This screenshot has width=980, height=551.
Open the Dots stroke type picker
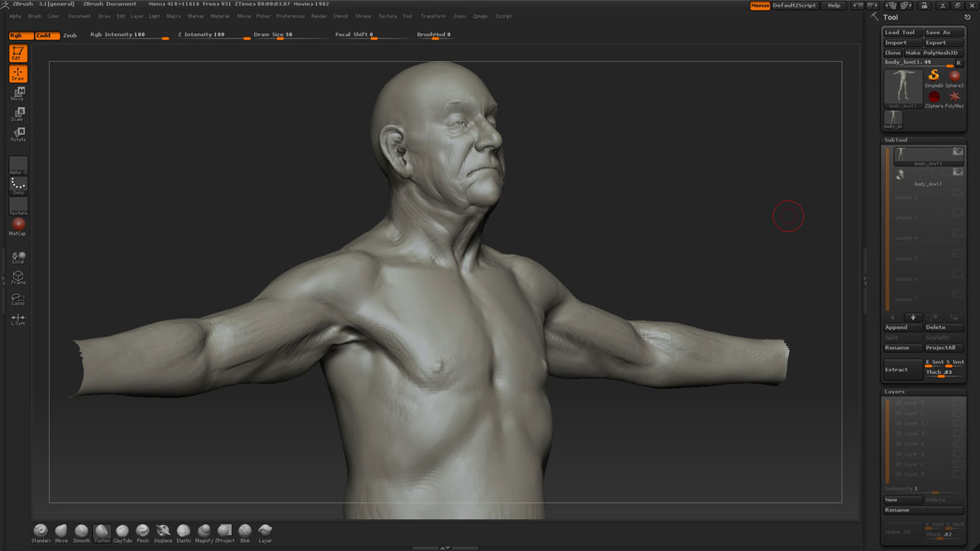pyautogui.click(x=18, y=185)
